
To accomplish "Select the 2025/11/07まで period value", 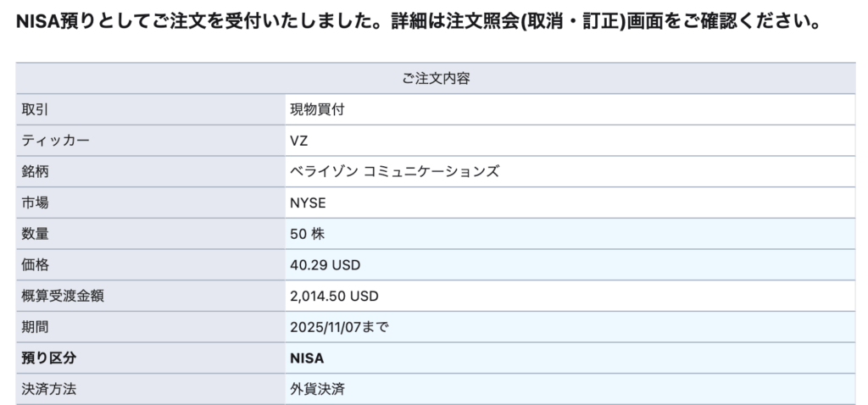I will click(x=339, y=327).
